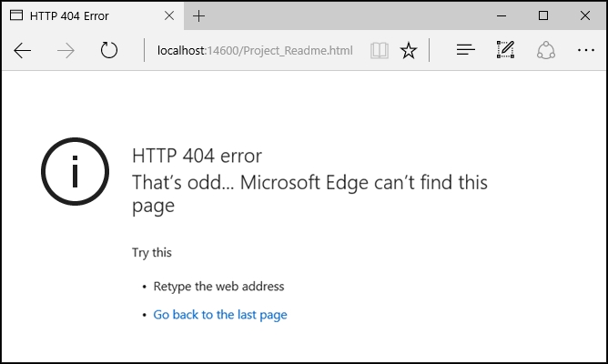Screen dimensions: 608x364
Task: Open the Hub icon with three lines
Action: [x=466, y=50]
